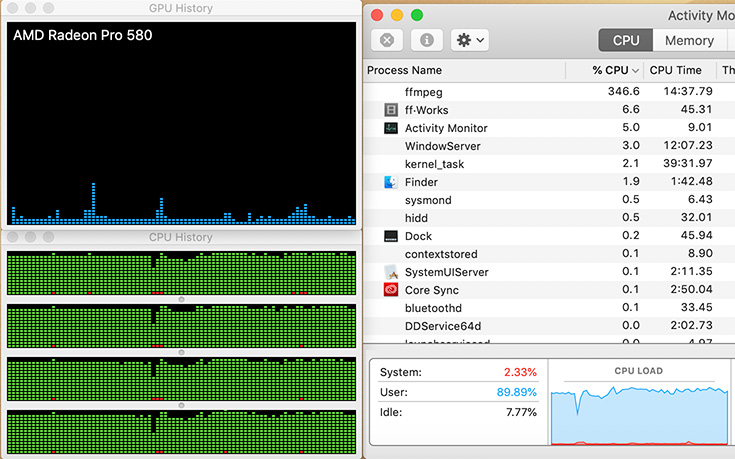Click the first core graph in CPU History
Viewport: 735px width, 459px height.
tap(181, 273)
